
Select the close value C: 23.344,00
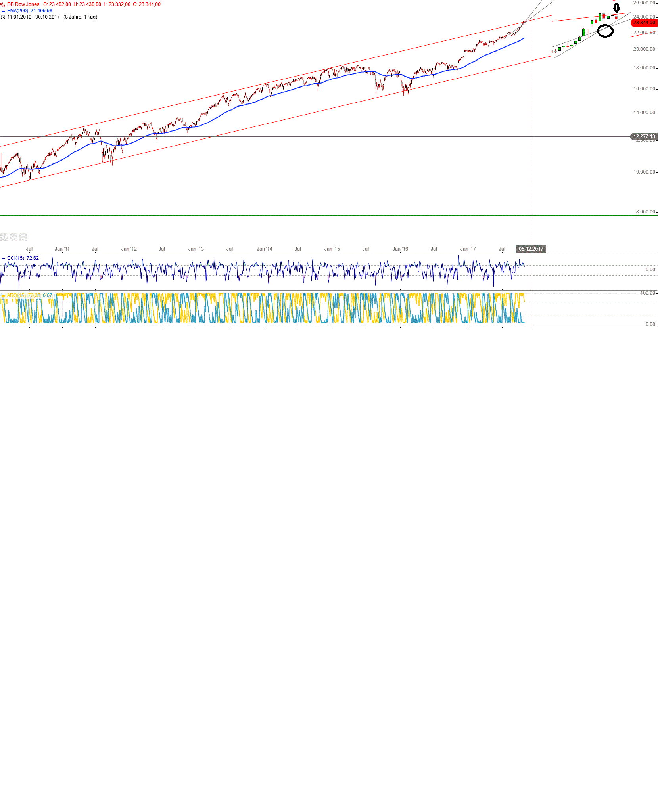point(147,4)
